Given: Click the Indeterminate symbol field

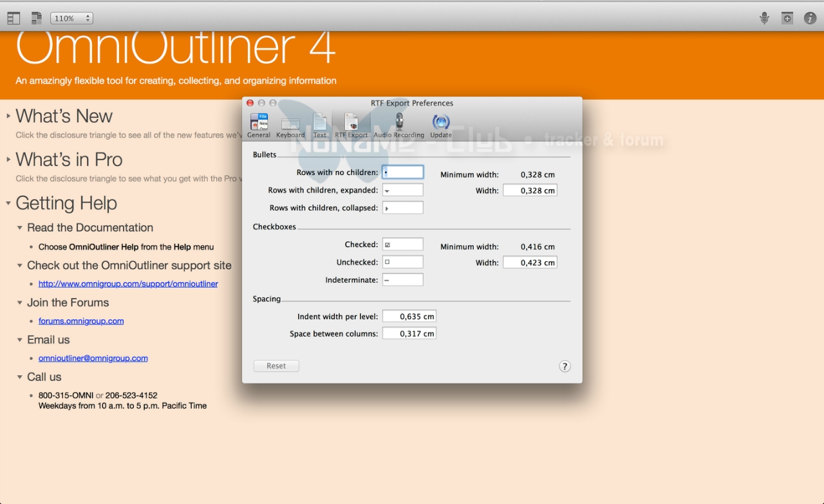Looking at the screenshot, I should point(403,279).
